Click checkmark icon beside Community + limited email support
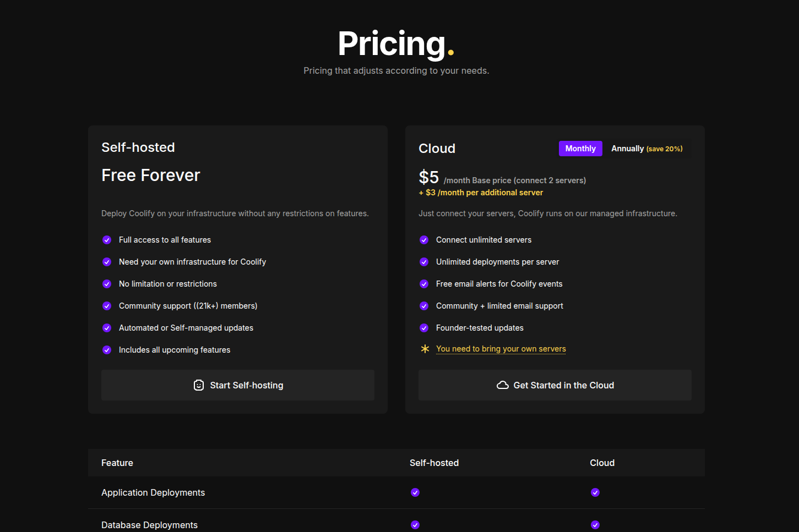This screenshot has width=799, height=532. (424, 306)
